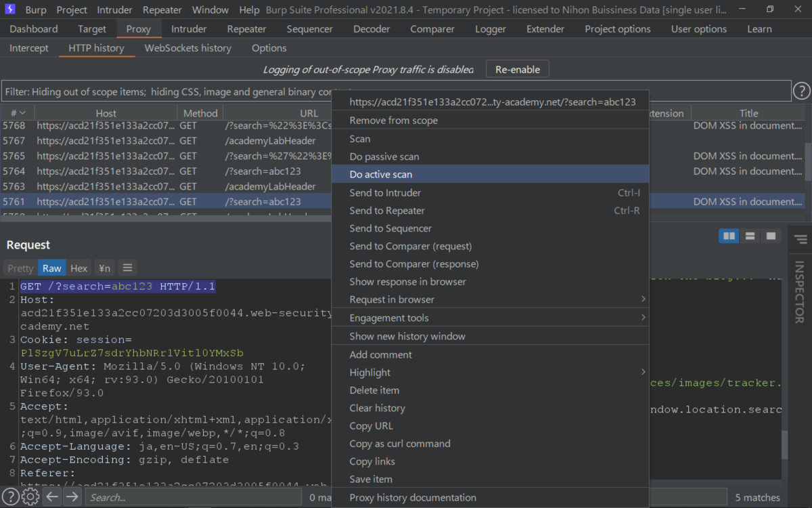Image resolution: width=812 pixels, height=508 pixels.
Task: Select Copy as curl command
Action: [x=489, y=444]
